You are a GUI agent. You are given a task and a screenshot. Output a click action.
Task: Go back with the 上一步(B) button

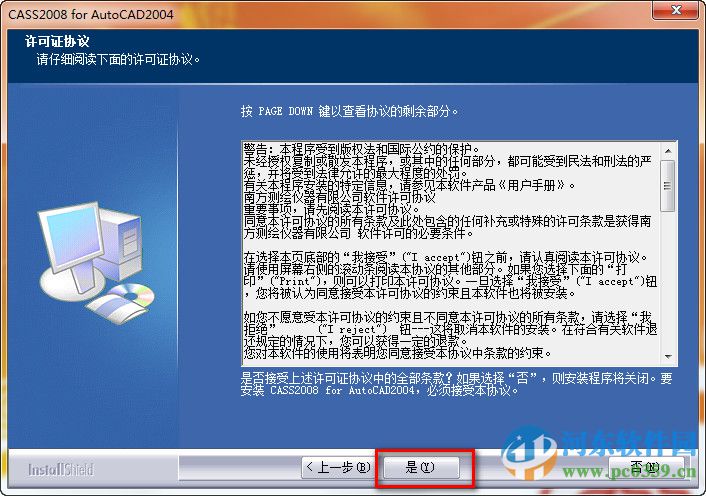tap(338, 467)
